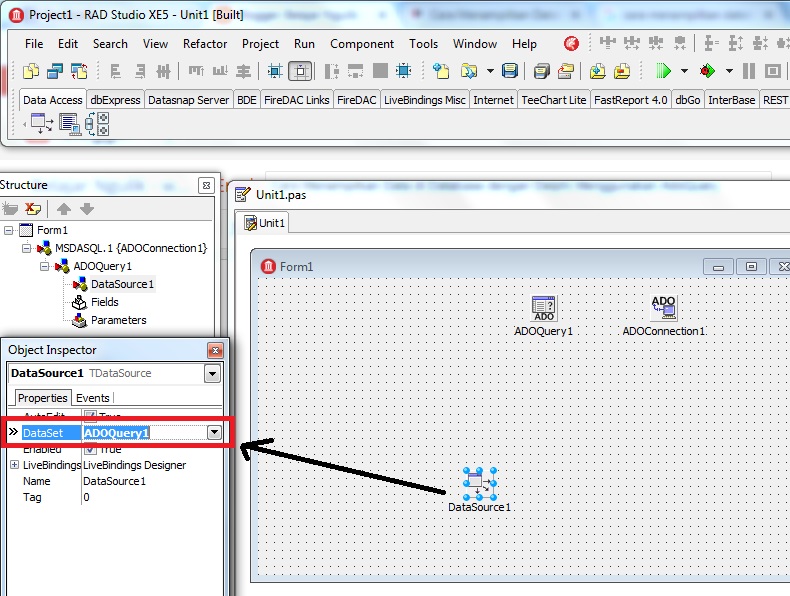The height and width of the screenshot is (596, 790).
Task: Click the Name property value DataSource1
Action: [114, 481]
